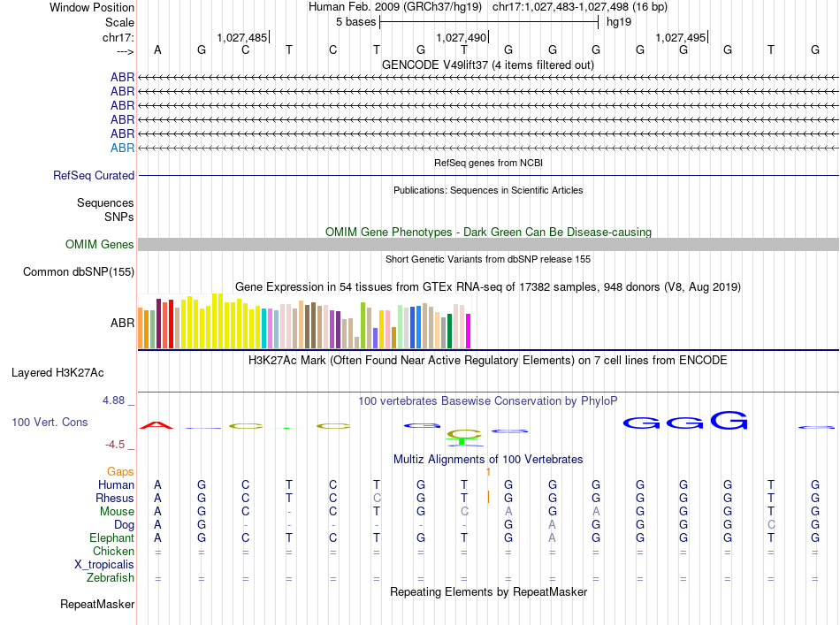Click the 5 bases scale bar
The image size is (840, 625).
click(x=489, y=22)
